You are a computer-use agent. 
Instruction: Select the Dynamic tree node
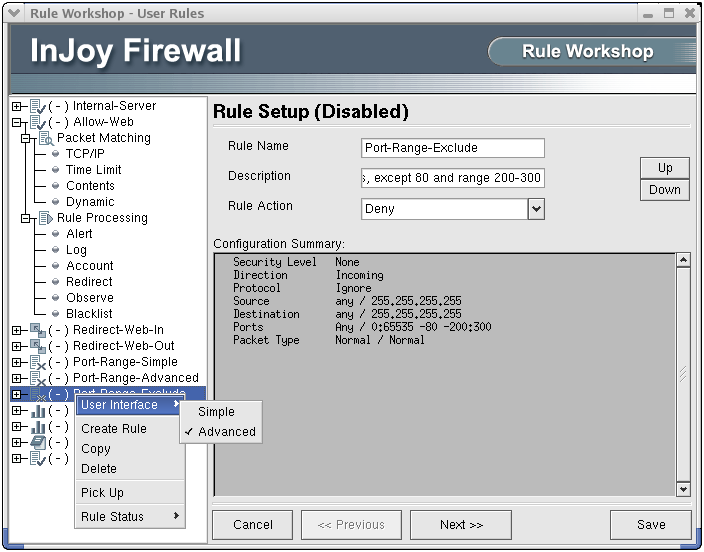(90, 202)
